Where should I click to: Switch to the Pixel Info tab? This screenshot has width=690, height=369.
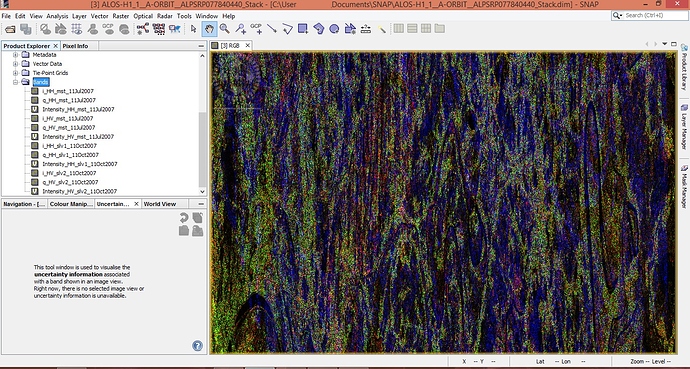coord(75,46)
